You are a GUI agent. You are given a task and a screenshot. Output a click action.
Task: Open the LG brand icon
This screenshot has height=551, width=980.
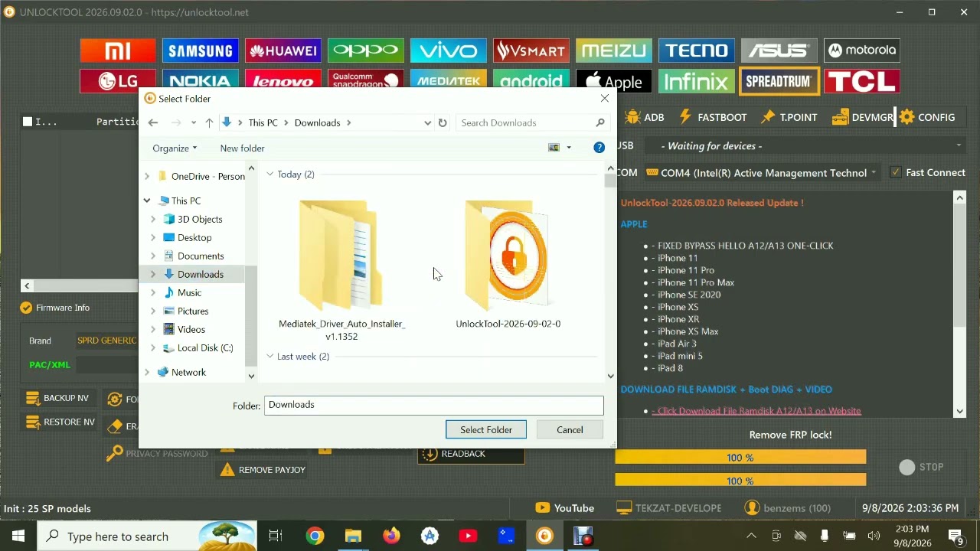(118, 81)
